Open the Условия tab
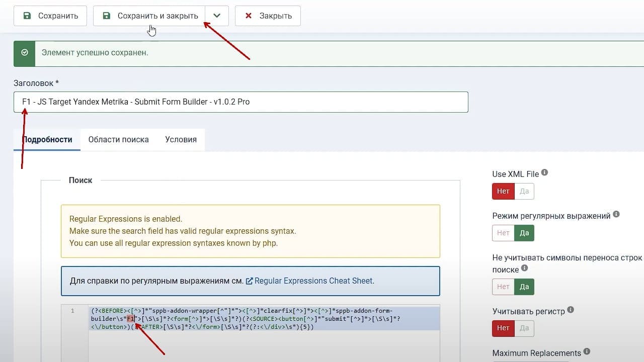 pyautogui.click(x=181, y=140)
